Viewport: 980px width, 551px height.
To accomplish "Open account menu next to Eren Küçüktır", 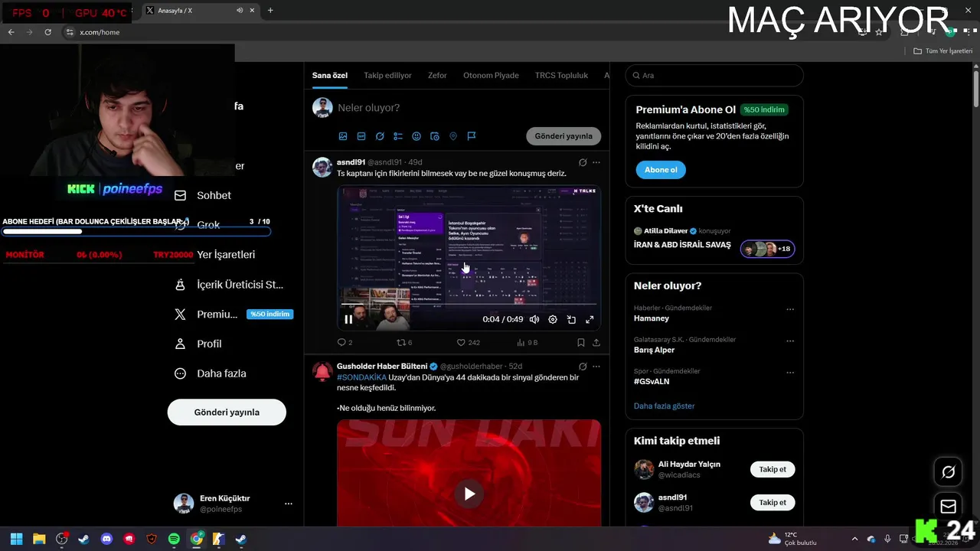I will click(x=289, y=504).
